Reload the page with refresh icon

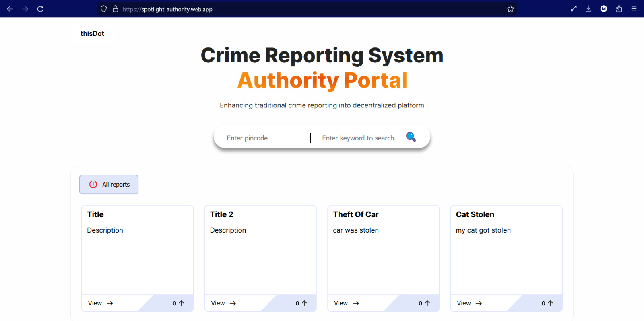coord(40,9)
